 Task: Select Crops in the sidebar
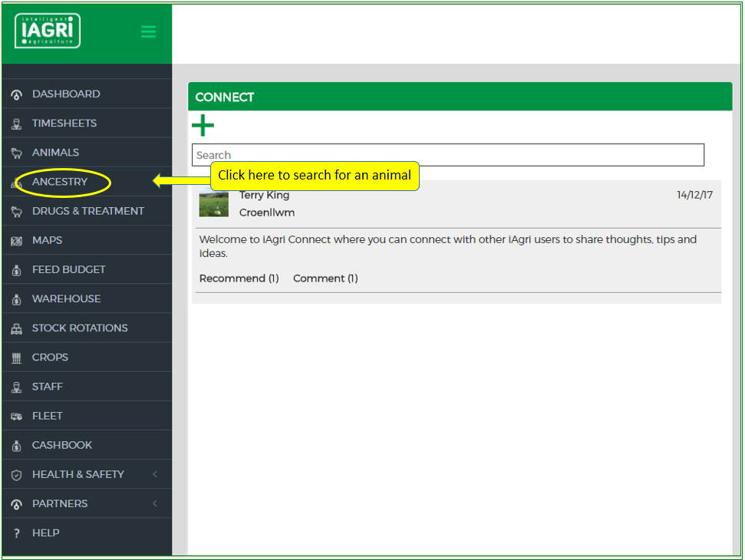[x=87, y=357]
